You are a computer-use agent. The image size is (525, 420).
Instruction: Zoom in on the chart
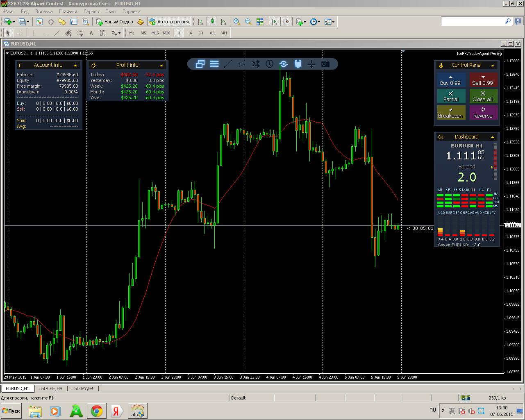click(237, 22)
